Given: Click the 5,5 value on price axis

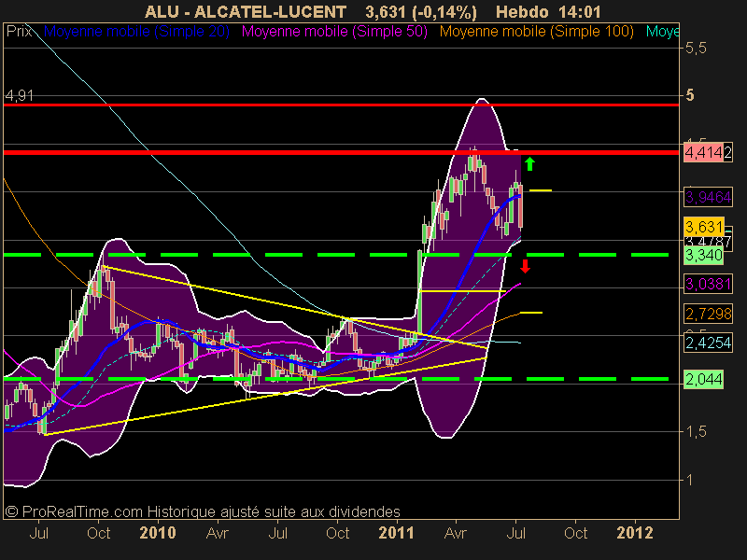Looking at the screenshot, I should pos(696,49).
